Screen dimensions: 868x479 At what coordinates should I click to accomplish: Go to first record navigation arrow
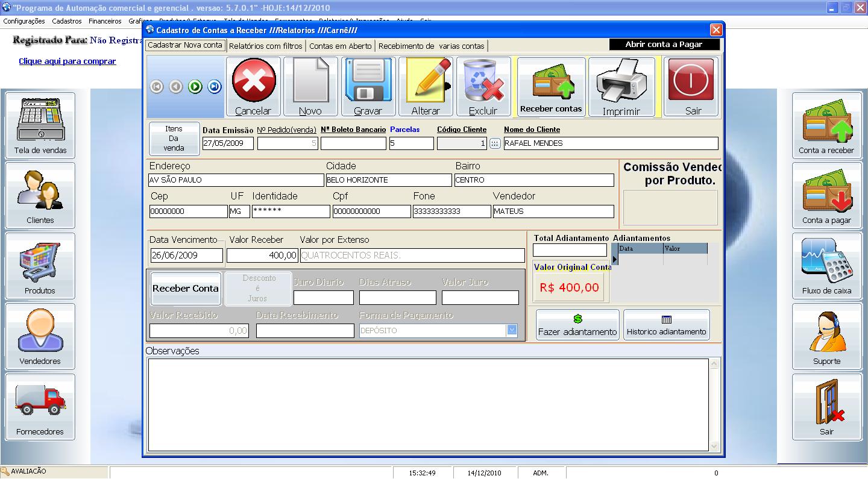click(x=157, y=87)
